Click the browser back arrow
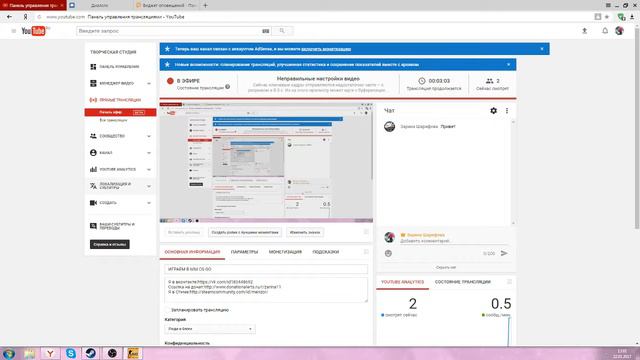640x360 pixels. pos(9,17)
